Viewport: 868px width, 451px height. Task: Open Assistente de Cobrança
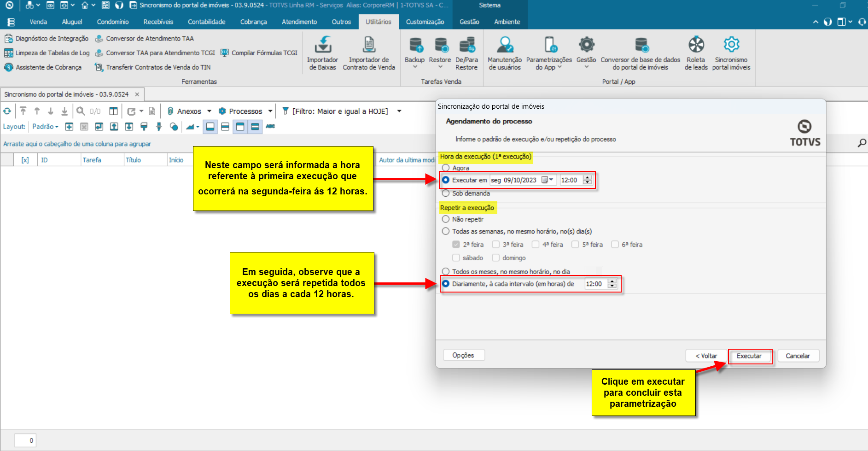43,67
